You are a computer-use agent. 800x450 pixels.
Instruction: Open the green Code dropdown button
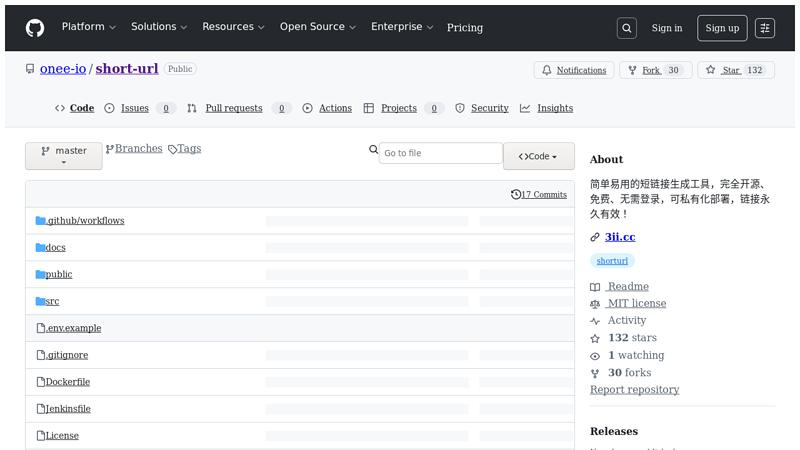tap(539, 156)
